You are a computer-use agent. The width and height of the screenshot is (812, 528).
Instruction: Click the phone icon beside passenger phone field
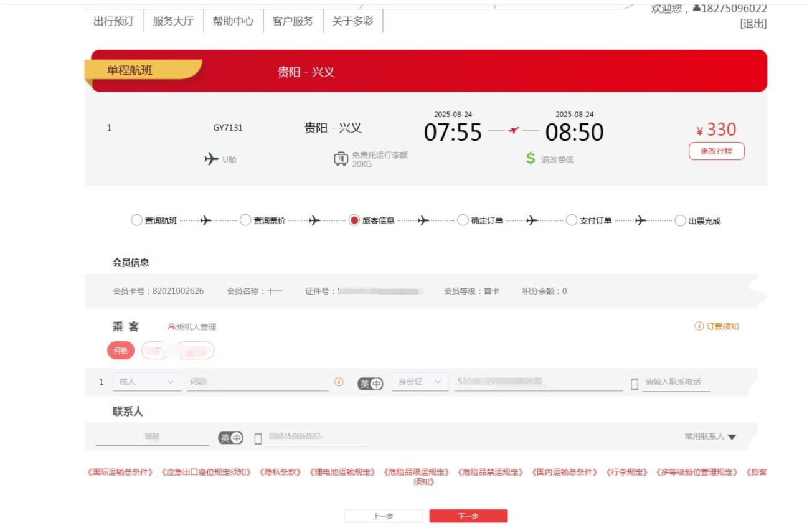point(634,384)
